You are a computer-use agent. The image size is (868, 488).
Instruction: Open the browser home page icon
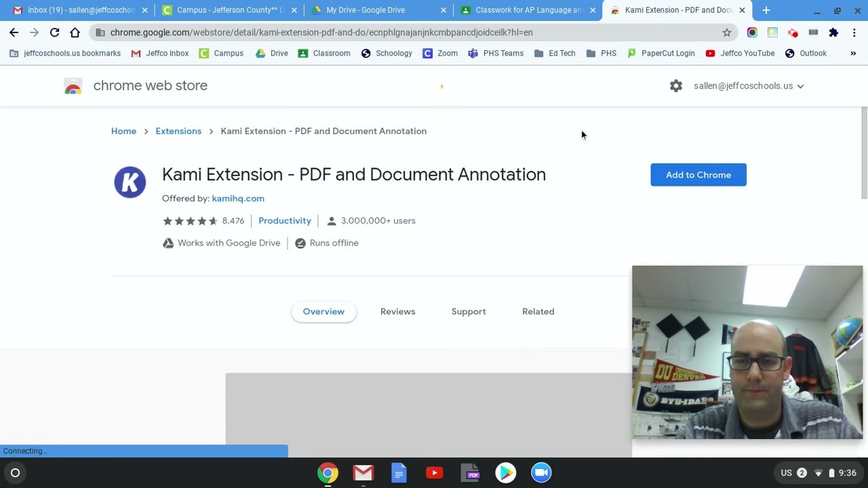coord(75,33)
